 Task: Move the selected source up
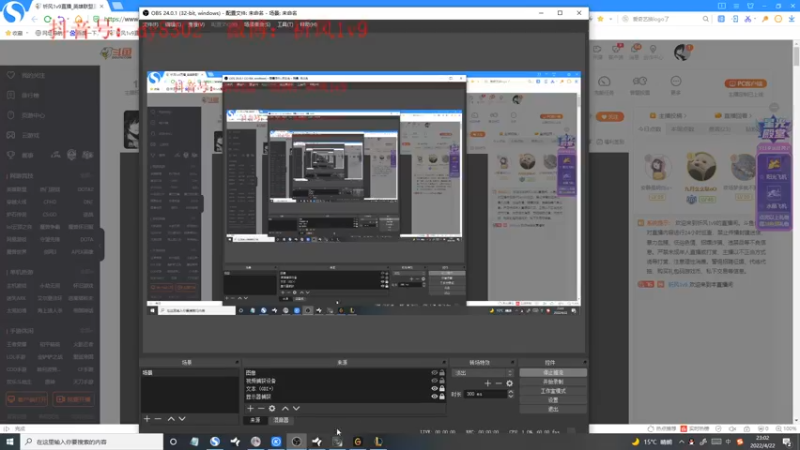click(x=285, y=409)
